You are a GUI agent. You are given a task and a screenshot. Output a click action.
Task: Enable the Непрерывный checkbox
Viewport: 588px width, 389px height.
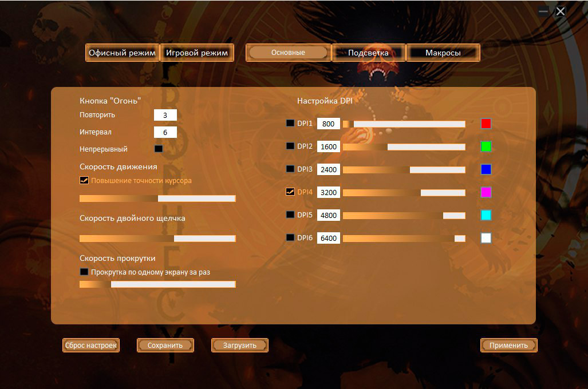pyautogui.click(x=159, y=149)
